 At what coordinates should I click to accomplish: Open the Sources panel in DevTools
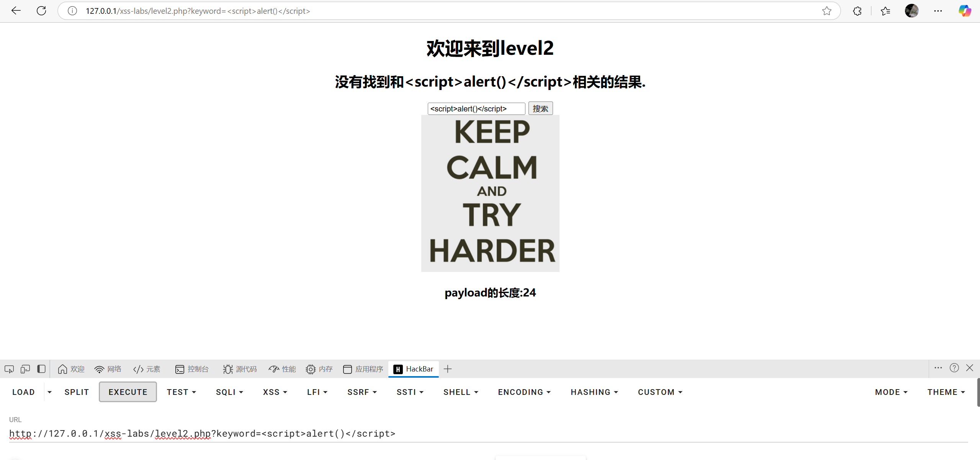click(240, 369)
